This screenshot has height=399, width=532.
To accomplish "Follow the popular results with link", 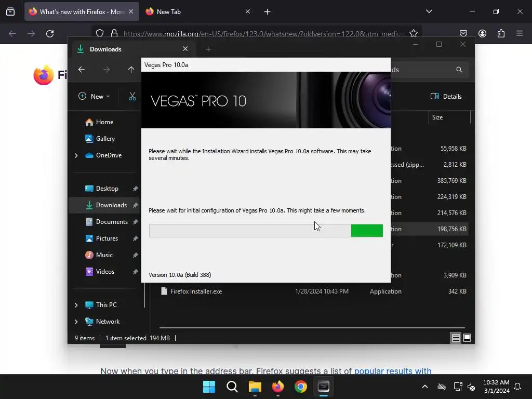I will coord(393,371).
